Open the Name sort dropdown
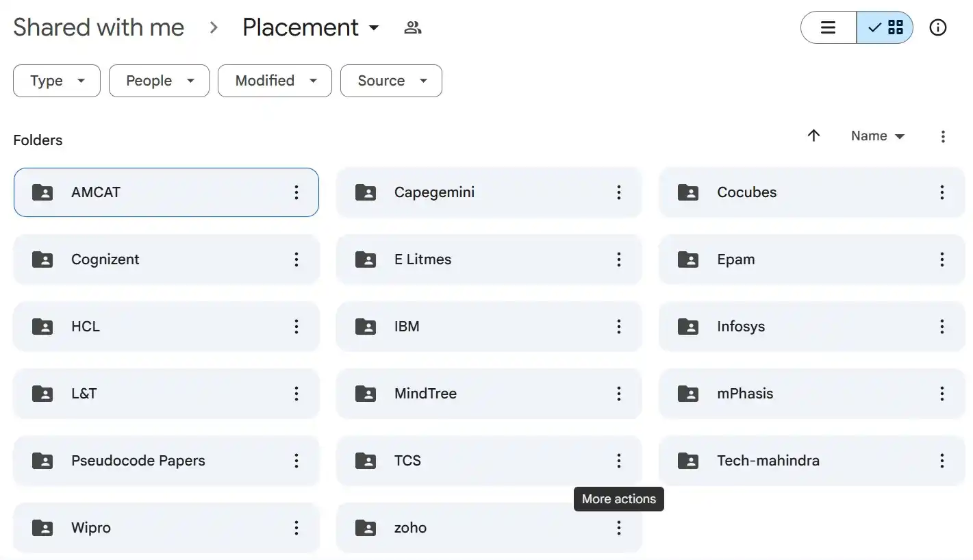This screenshot has width=973, height=560. (x=878, y=136)
